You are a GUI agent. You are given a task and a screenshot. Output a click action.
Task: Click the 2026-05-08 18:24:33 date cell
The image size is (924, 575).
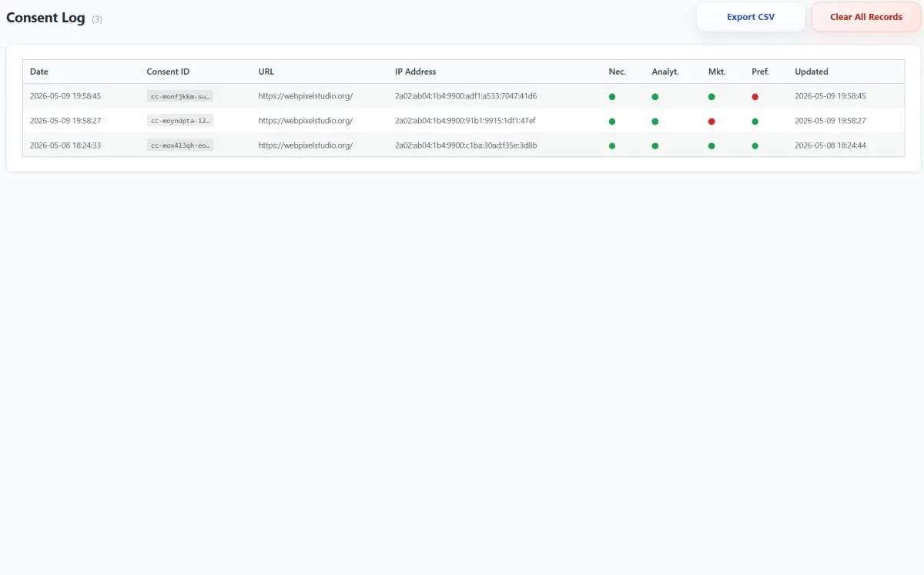pos(65,145)
